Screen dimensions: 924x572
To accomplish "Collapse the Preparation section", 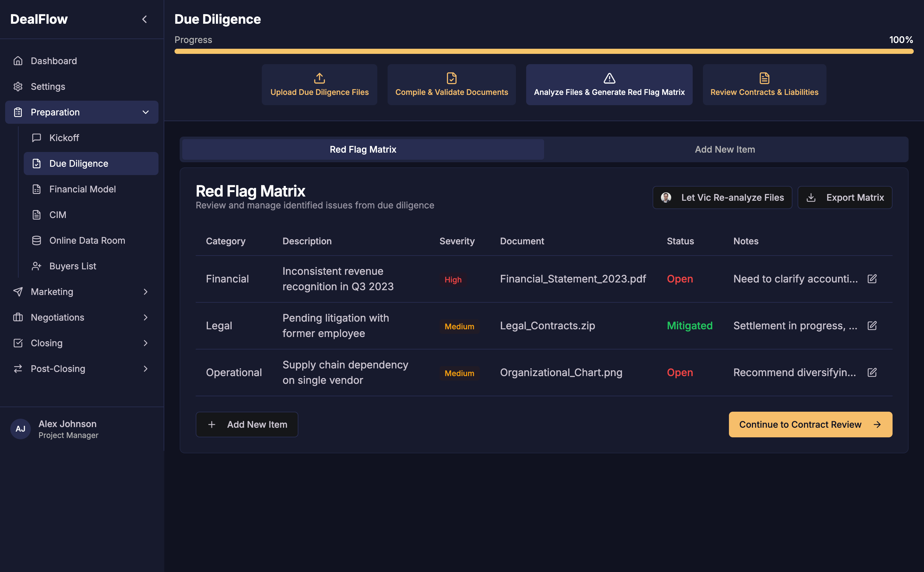I will point(145,112).
